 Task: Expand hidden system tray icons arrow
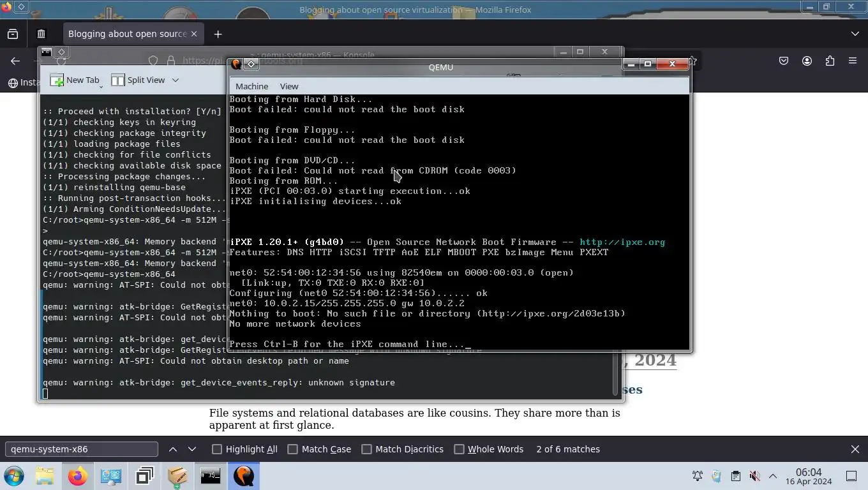pyautogui.click(x=773, y=476)
